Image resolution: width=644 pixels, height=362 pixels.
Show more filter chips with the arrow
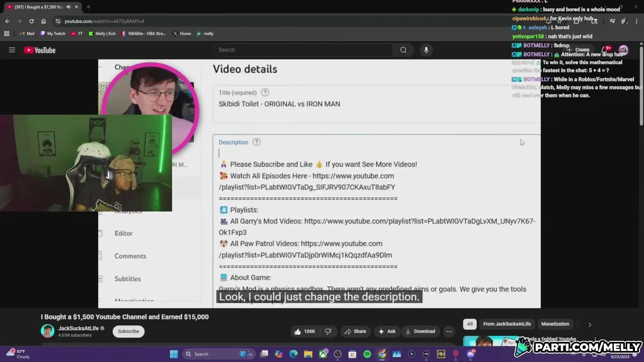pyautogui.click(x=590, y=325)
